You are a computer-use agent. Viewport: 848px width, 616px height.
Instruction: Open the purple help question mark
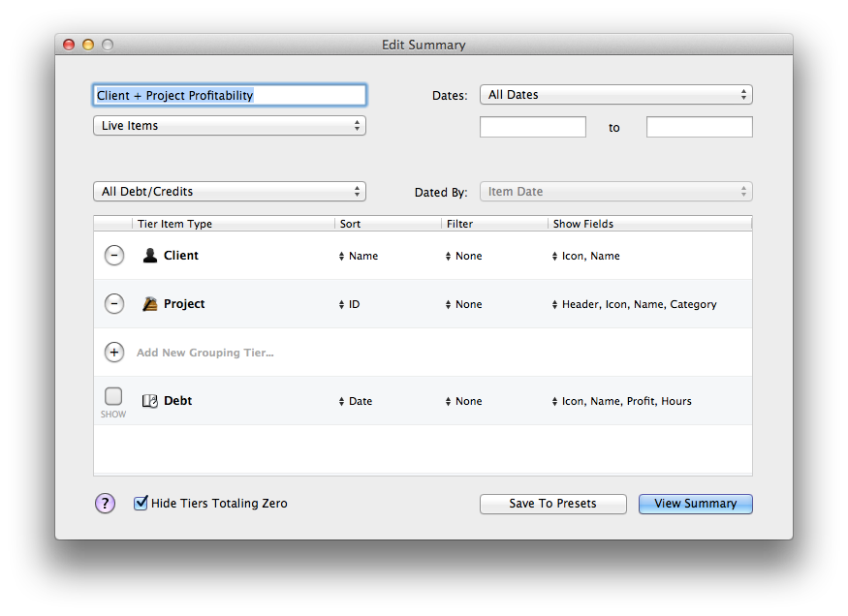(x=105, y=503)
